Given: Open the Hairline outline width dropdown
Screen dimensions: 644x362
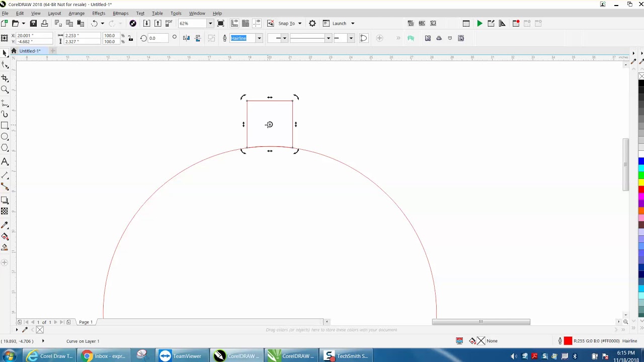Looking at the screenshot, I should [x=259, y=38].
